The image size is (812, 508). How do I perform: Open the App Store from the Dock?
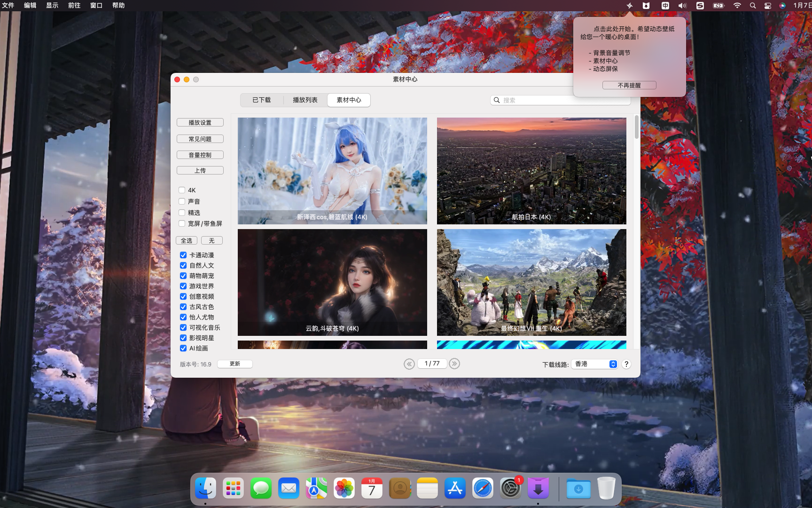[455, 488]
